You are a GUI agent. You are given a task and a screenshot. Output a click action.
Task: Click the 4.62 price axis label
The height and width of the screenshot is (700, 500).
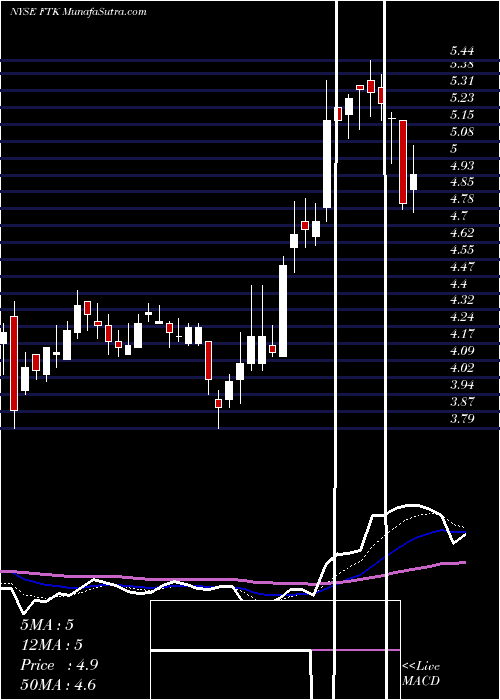462,233
